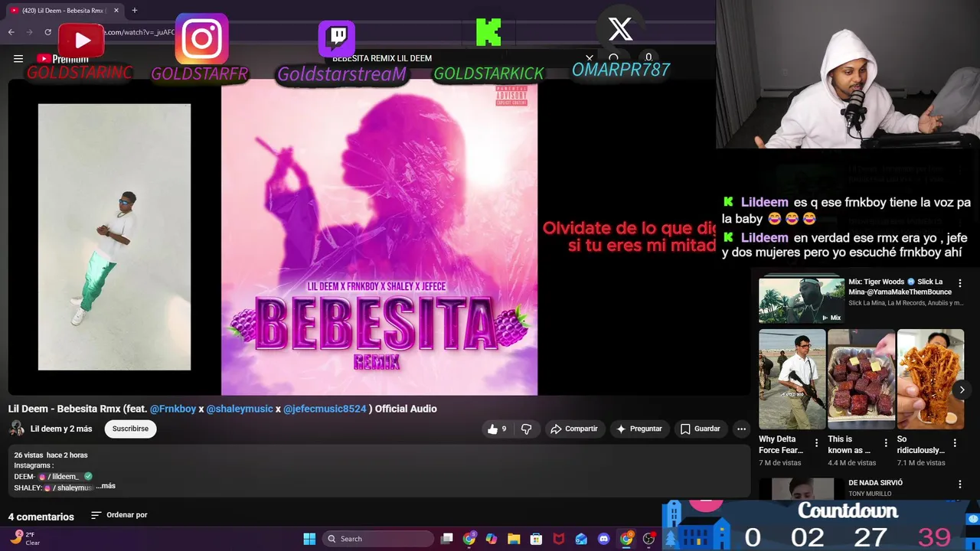Open Task View from the taskbar
Image resolution: width=980 pixels, height=551 pixels.
(x=447, y=539)
